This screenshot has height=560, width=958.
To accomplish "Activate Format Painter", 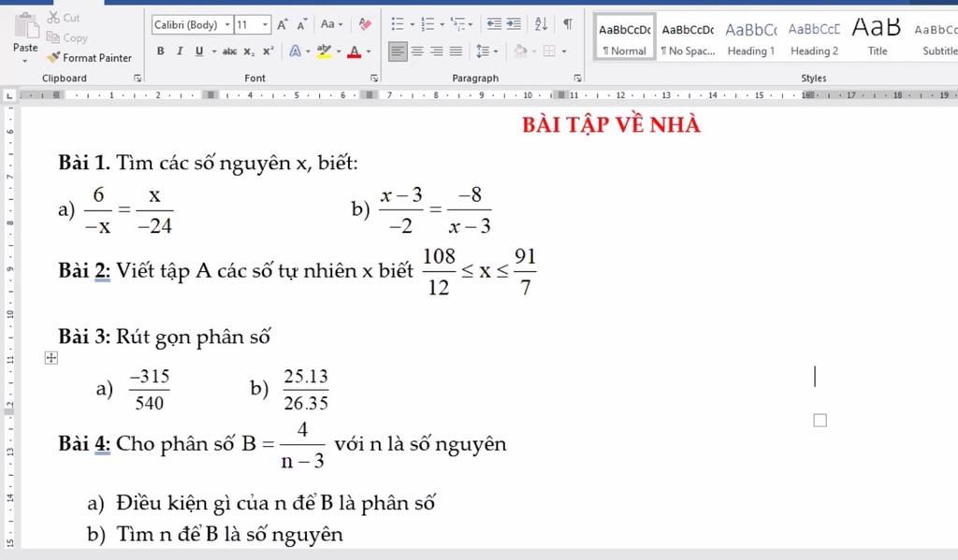I will tap(89, 58).
